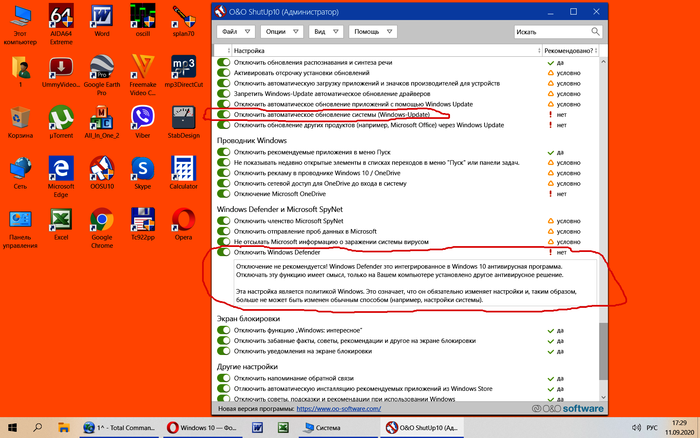The width and height of the screenshot is (700, 438).
Task: Click the РУС language indicator
Action: tap(652, 427)
